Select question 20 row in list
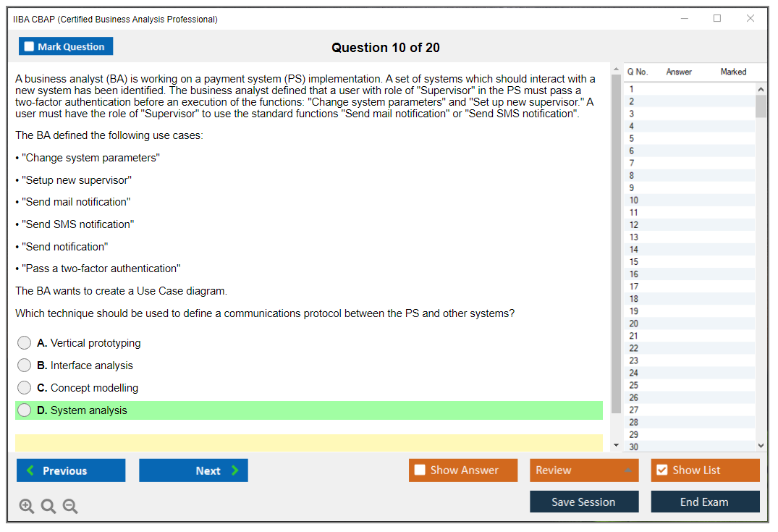The height and width of the screenshot is (532, 778). click(x=634, y=324)
